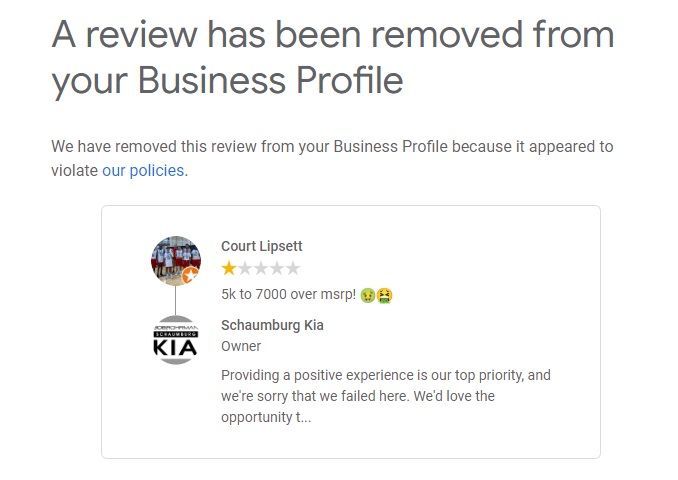Select the reviewer name Court Lipsett
Image resolution: width=678 pixels, height=480 pixels.
[261, 246]
